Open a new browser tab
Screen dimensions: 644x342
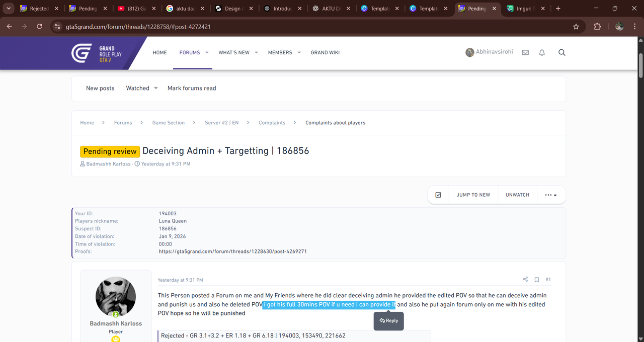click(x=558, y=9)
